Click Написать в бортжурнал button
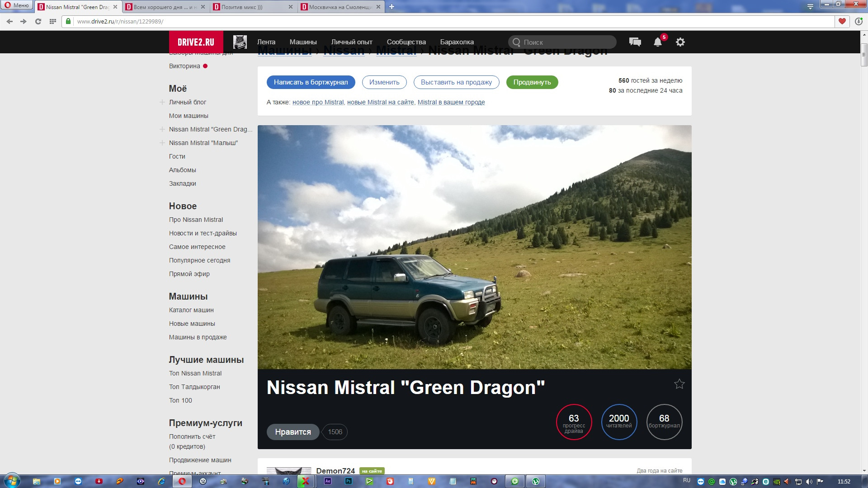Screen dimensions: 868x488 click(311, 82)
